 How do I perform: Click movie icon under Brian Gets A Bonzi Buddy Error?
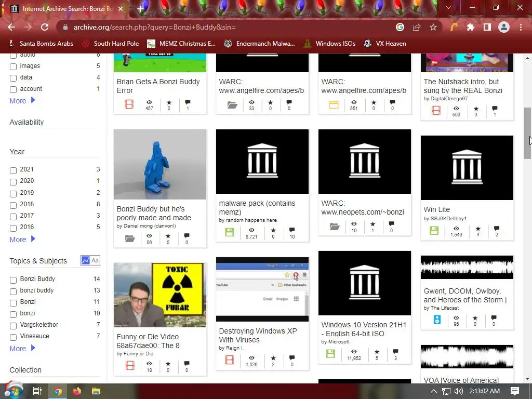tap(129, 104)
